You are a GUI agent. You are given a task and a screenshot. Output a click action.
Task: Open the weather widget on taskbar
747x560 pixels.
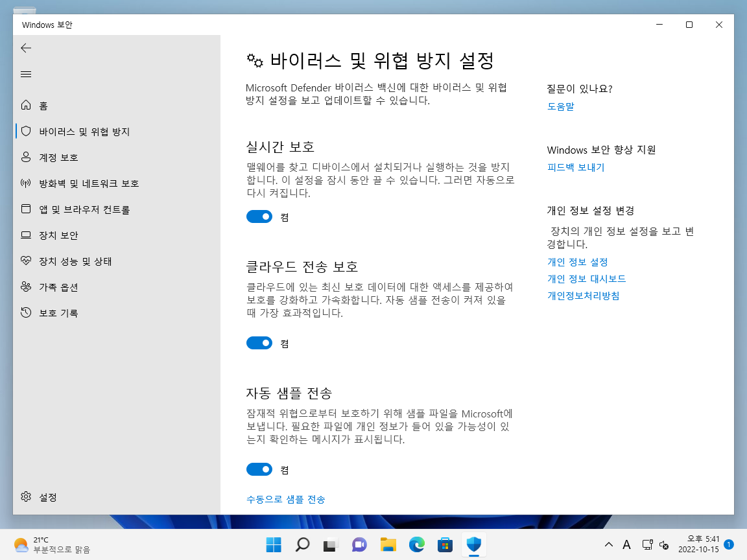(x=52, y=544)
